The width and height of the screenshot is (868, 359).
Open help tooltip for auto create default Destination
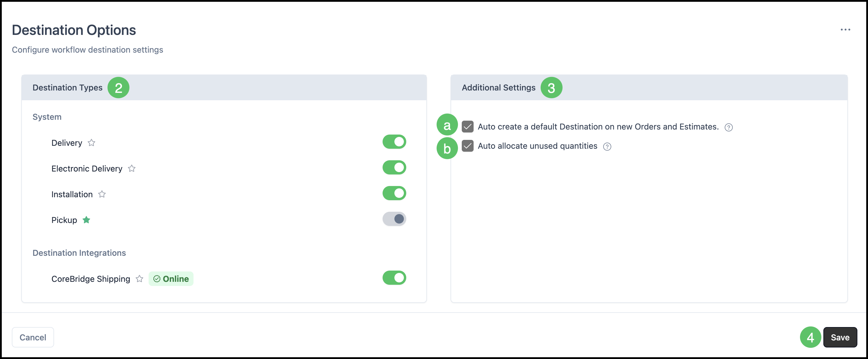729,127
